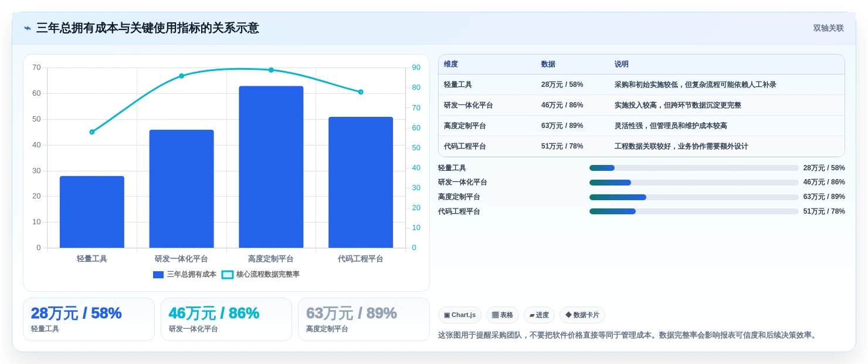Click the description 灵活性强，但管理员和维护成本较高

[x=671, y=126]
